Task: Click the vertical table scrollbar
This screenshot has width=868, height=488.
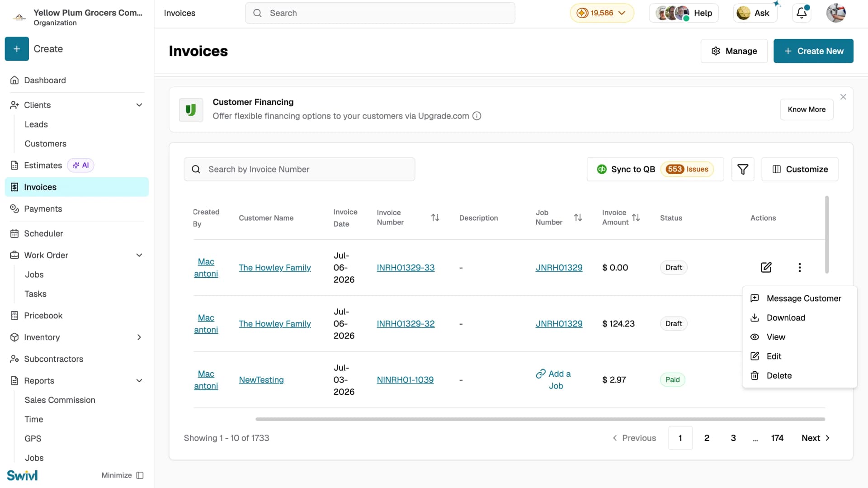Action: 827,234
